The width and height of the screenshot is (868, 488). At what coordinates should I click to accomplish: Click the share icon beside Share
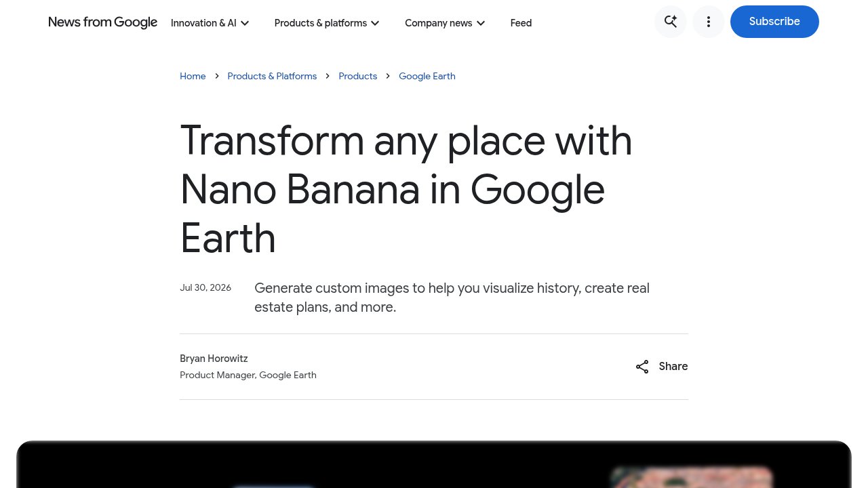pyautogui.click(x=642, y=367)
